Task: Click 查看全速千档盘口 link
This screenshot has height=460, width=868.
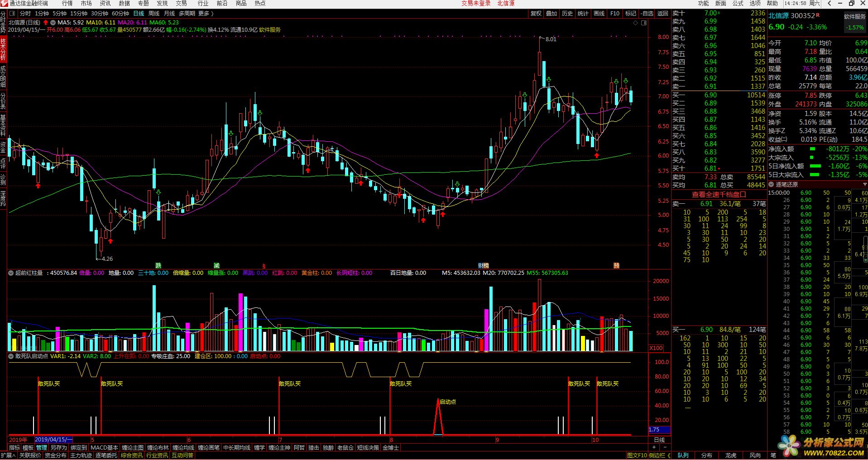Action: [x=719, y=194]
